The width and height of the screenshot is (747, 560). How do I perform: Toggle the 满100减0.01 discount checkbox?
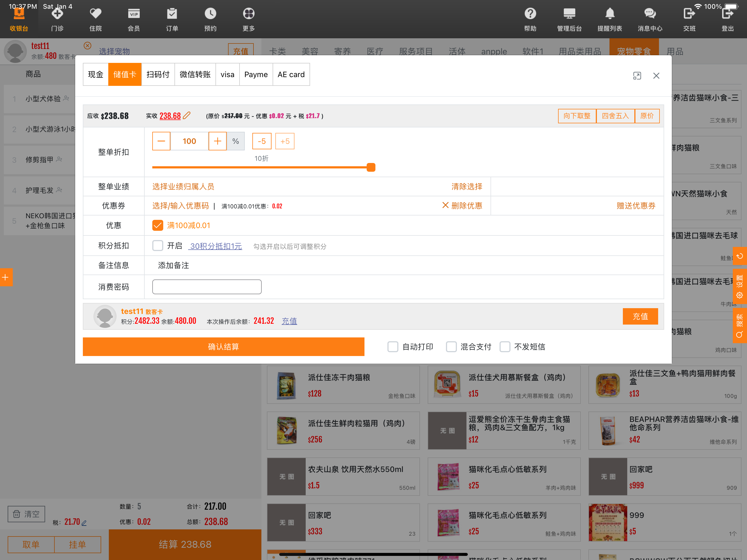click(x=158, y=225)
